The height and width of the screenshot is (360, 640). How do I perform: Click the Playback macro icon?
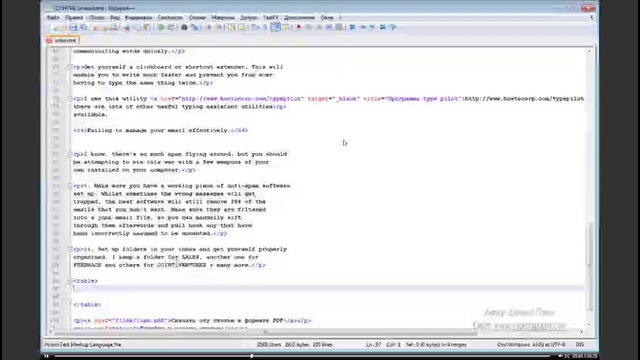[x=319, y=27]
